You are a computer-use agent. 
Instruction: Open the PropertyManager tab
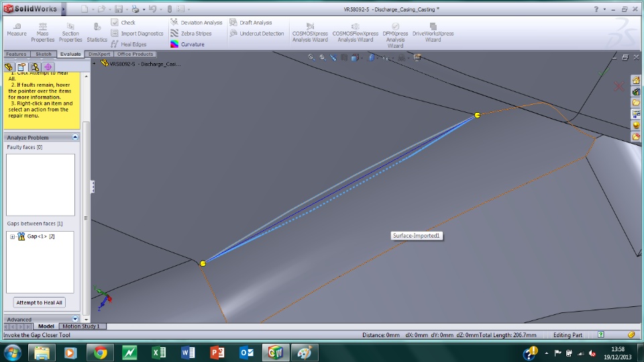coord(21,66)
